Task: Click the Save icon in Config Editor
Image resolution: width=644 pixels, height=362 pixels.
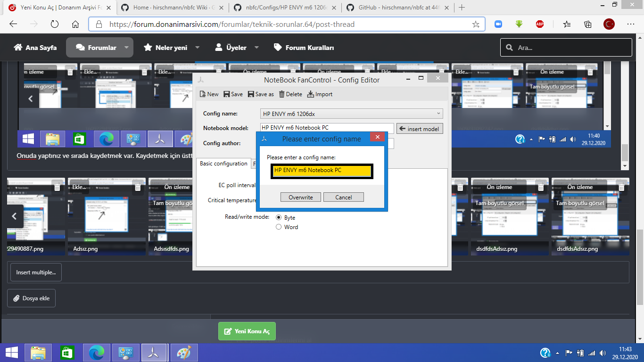Action: click(227, 94)
